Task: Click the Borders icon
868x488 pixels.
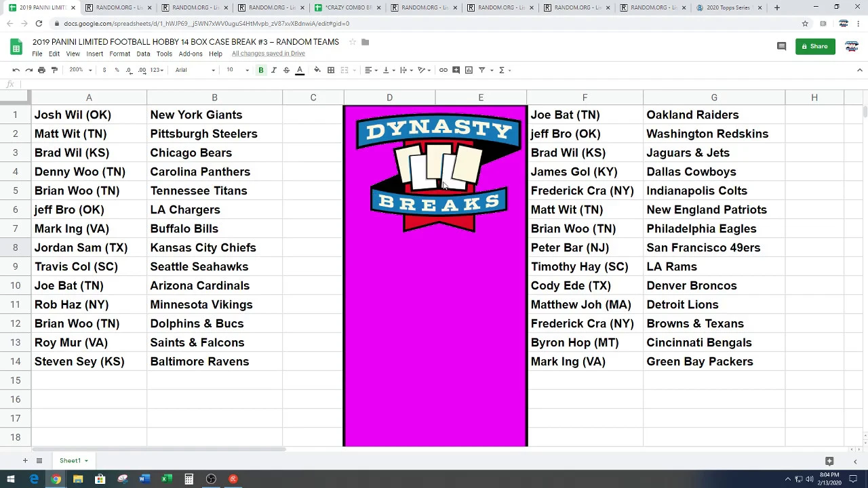Action: point(331,70)
